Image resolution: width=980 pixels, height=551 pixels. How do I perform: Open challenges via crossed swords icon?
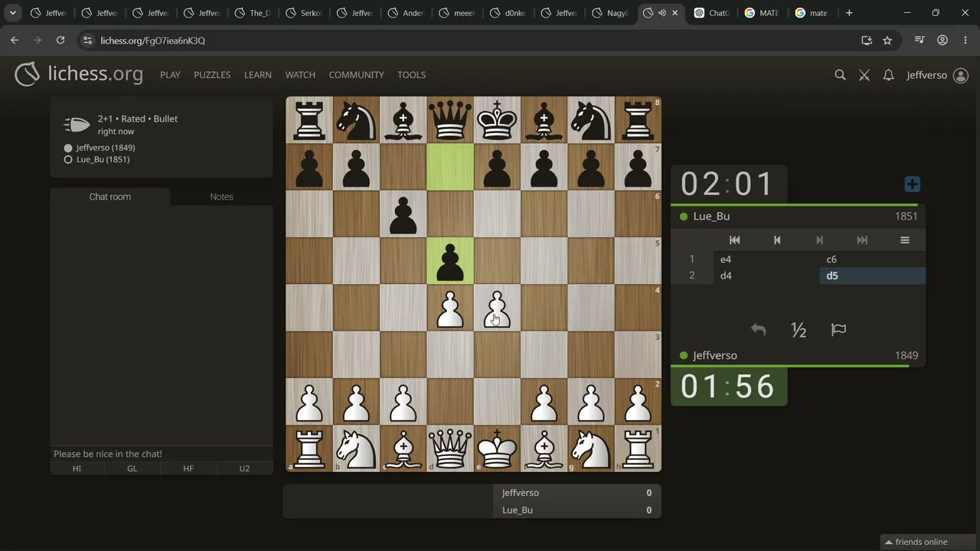click(864, 75)
